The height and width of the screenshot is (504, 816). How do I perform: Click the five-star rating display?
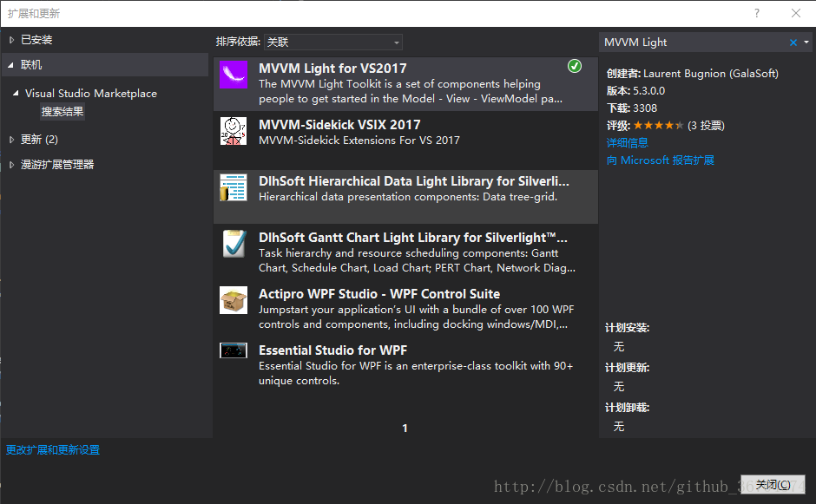click(x=658, y=126)
